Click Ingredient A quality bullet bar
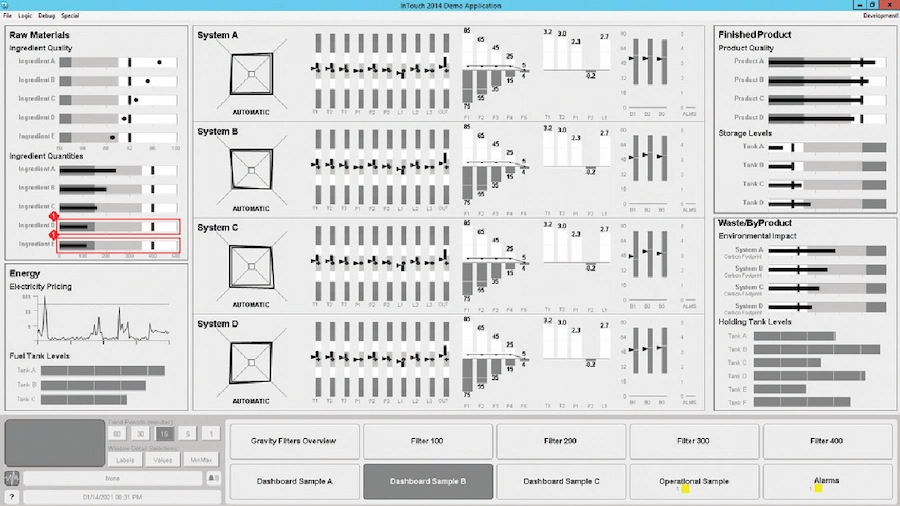 point(117,62)
